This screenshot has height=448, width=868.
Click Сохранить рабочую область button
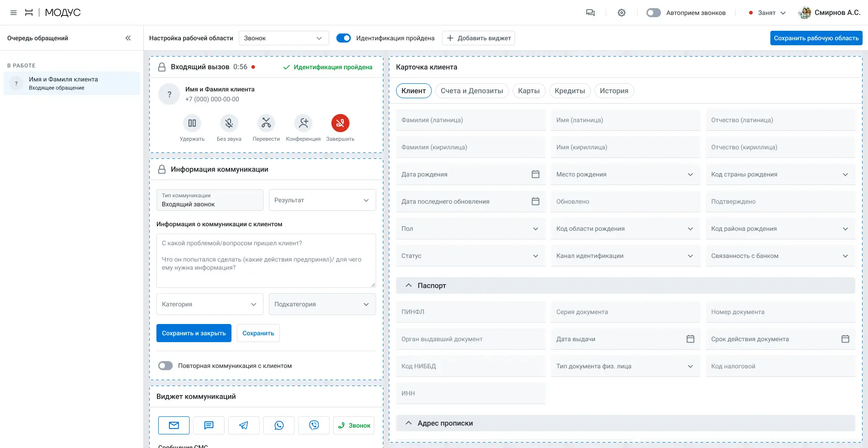(x=816, y=38)
